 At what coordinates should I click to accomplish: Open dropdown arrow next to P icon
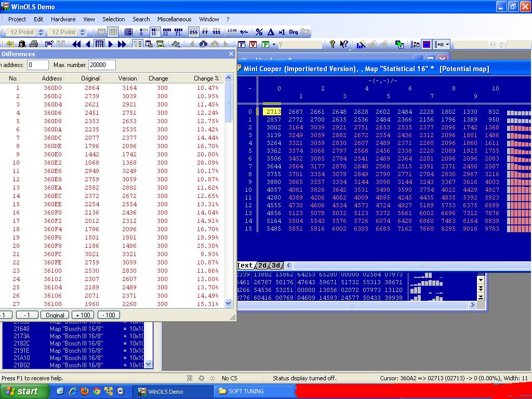point(274,45)
